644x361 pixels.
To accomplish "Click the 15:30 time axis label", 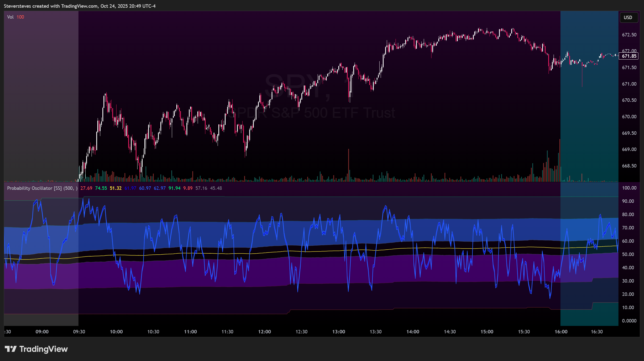I will click(x=524, y=332).
